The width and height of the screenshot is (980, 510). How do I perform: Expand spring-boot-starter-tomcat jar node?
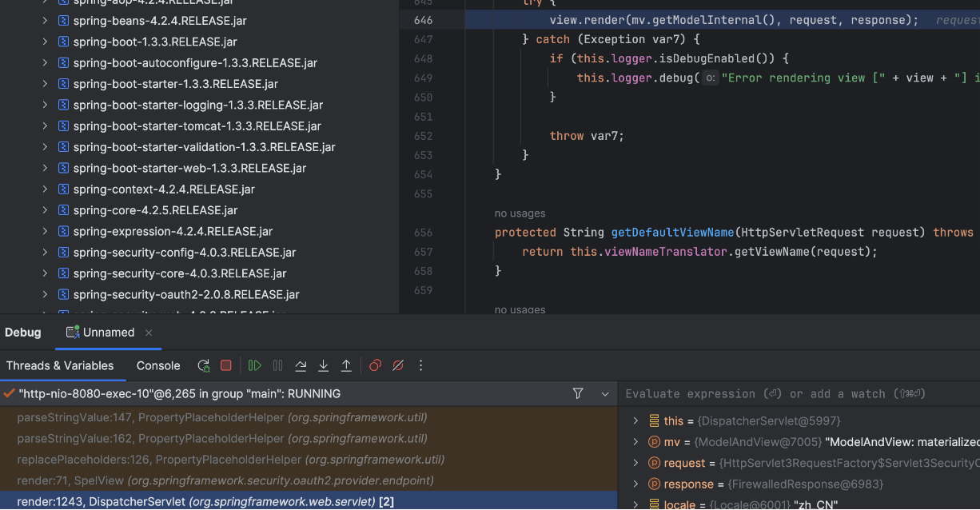[x=45, y=126]
